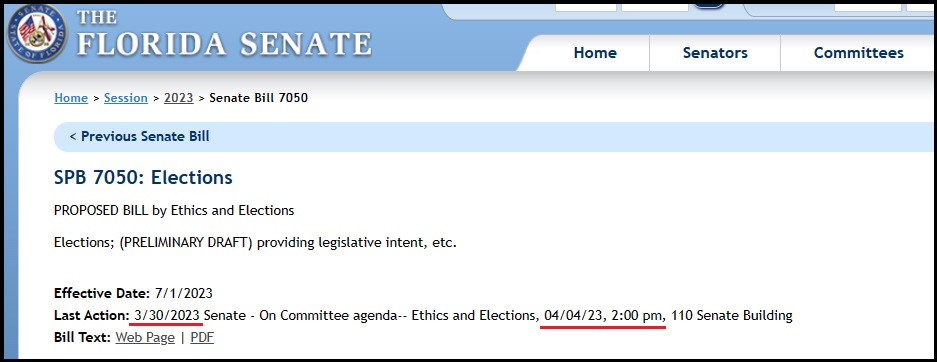Click the underlined 3/30/2023 last action date

(168, 315)
